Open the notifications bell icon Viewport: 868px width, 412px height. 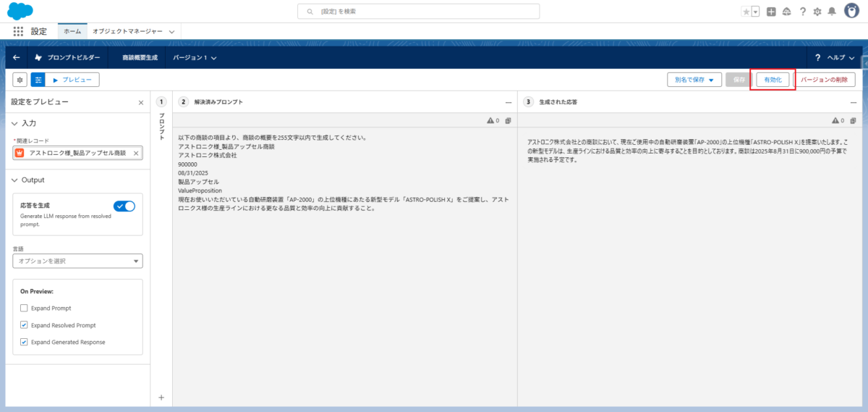point(832,12)
